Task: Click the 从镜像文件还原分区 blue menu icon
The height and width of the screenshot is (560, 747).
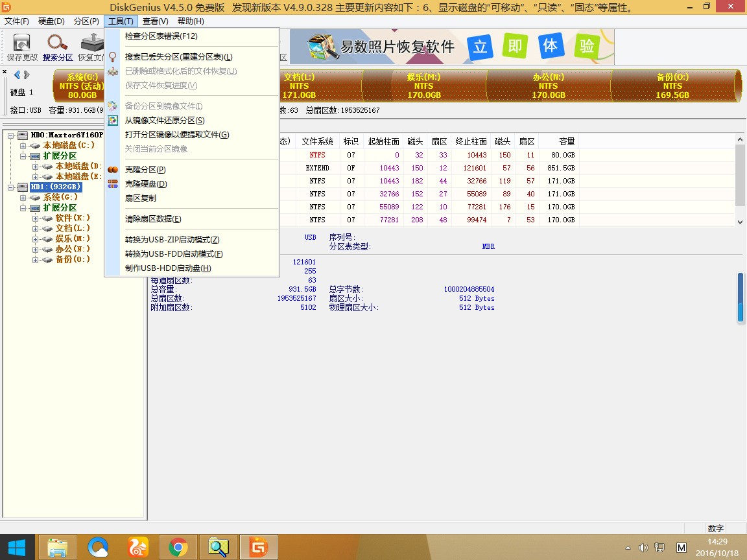Action: 112,121
